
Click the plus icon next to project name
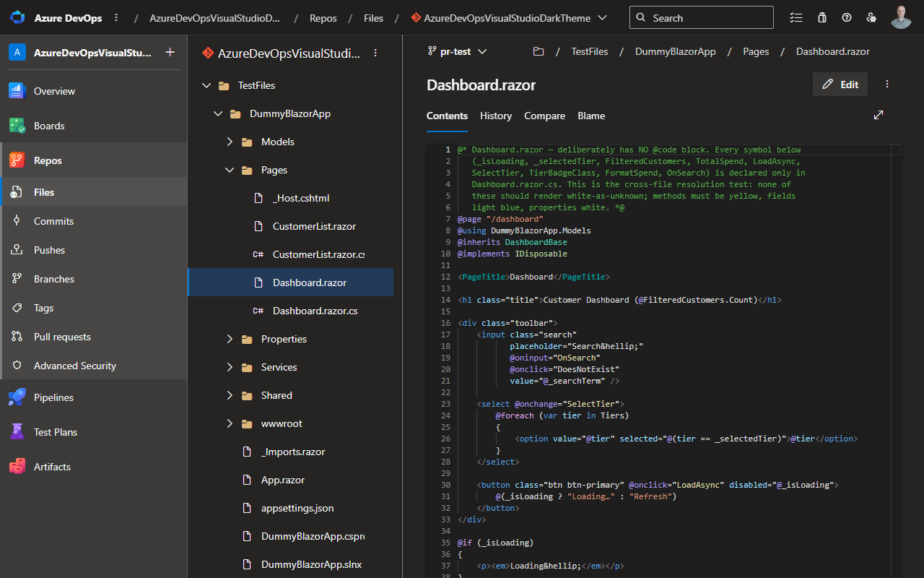coord(170,52)
